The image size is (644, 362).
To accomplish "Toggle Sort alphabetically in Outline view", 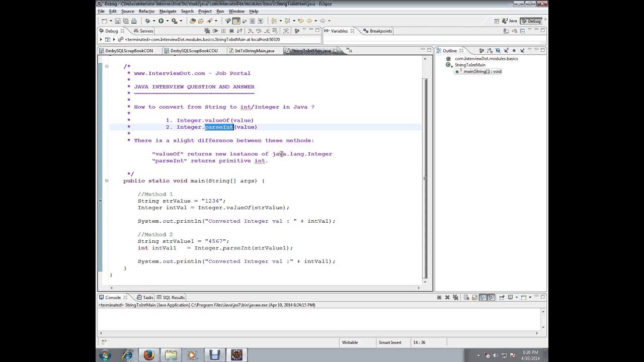I will pyautogui.click(x=490, y=51).
